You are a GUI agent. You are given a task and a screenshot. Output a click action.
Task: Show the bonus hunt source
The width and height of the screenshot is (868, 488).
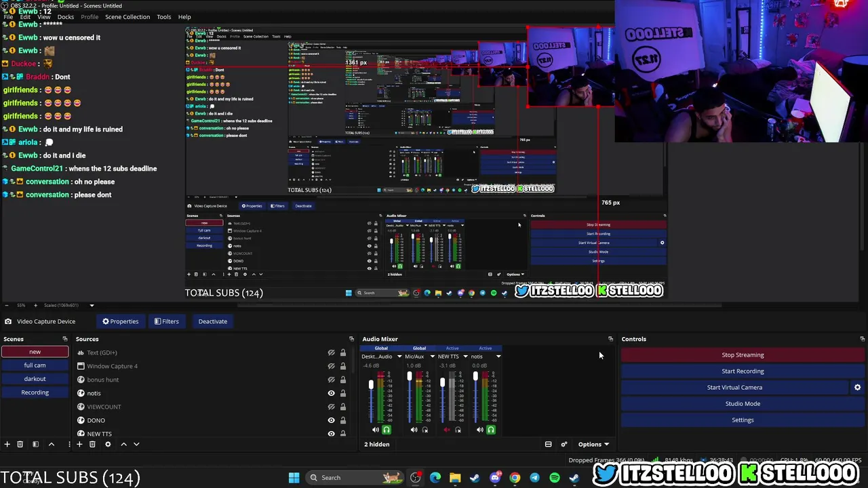click(332, 380)
